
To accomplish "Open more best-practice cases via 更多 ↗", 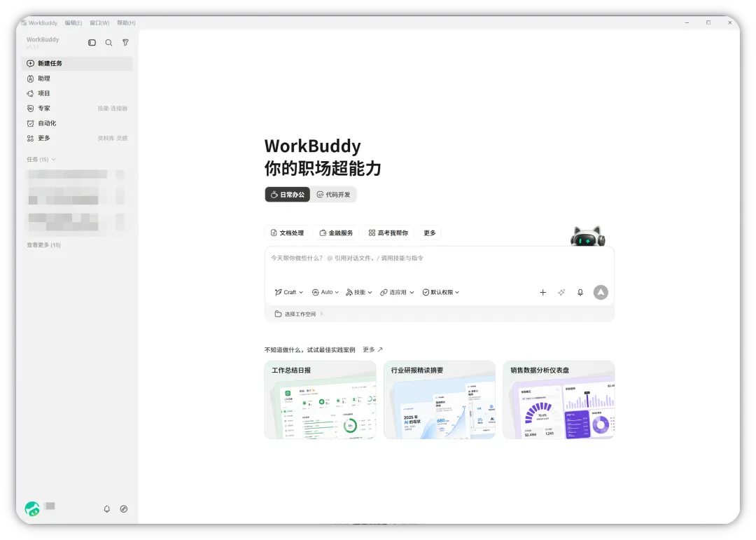I will point(372,350).
